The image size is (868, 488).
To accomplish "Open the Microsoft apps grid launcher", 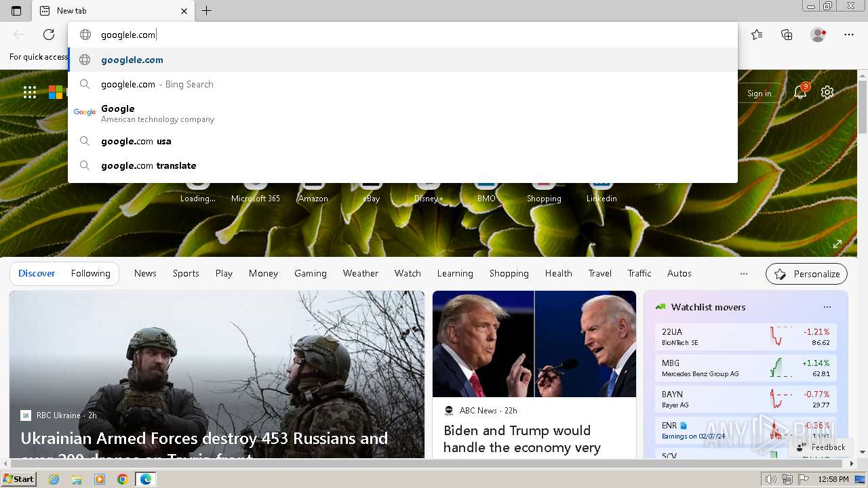I will point(30,92).
